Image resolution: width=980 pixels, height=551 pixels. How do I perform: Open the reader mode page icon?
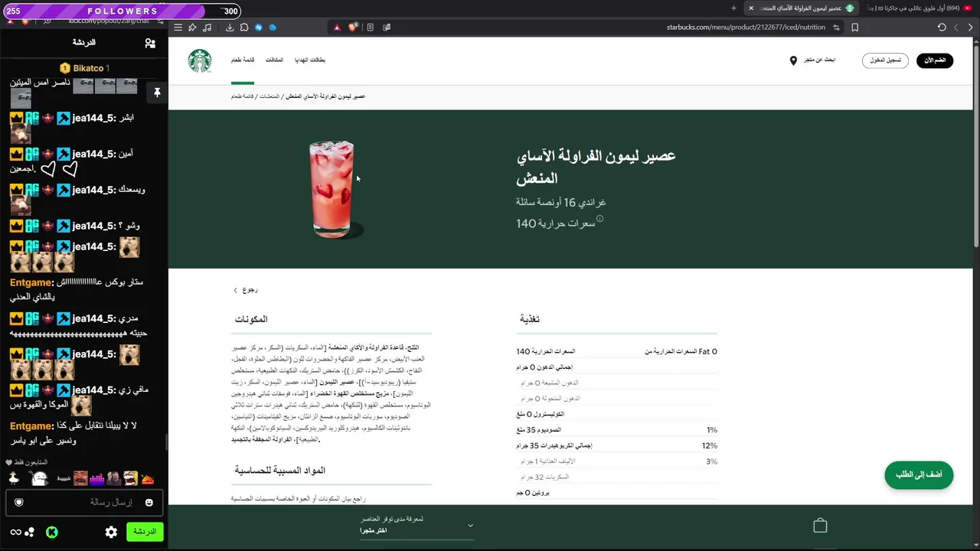pos(370,28)
